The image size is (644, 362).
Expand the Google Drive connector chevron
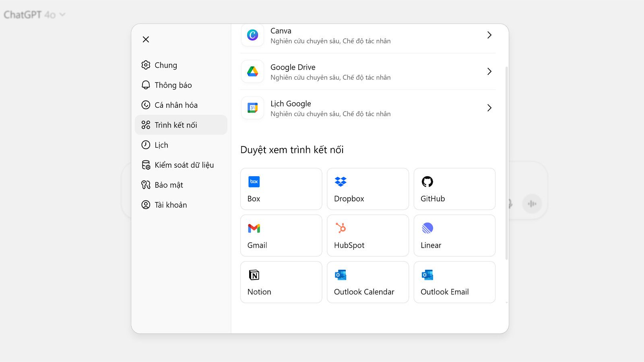tap(489, 72)
